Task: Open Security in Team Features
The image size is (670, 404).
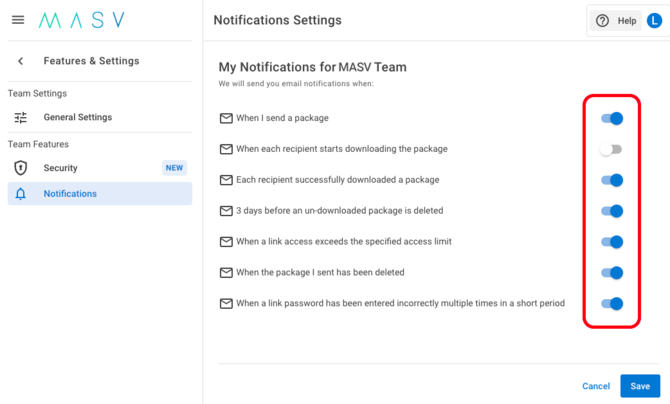Action: click(100, 168)
